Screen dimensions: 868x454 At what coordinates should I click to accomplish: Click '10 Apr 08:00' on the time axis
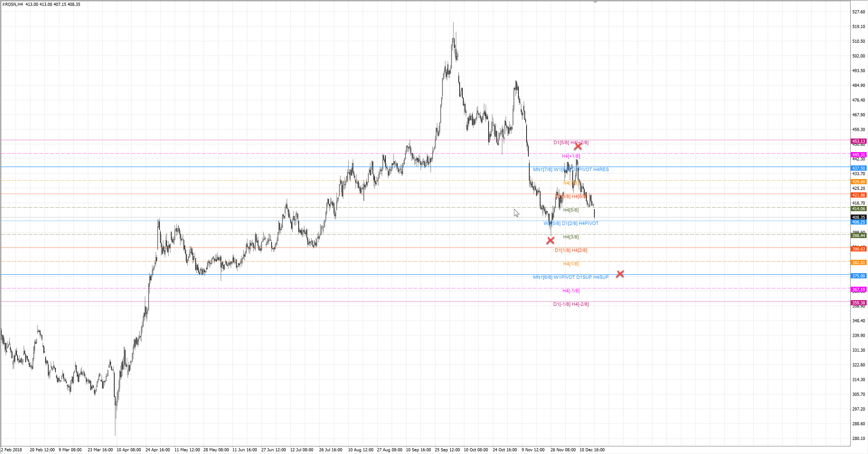(128, 450)
